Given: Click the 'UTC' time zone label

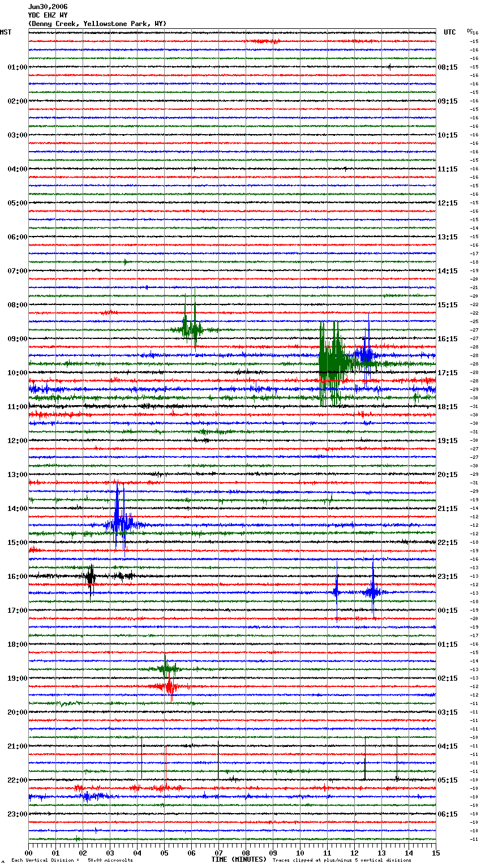Looking at the screenshot, I should [449, 32].
